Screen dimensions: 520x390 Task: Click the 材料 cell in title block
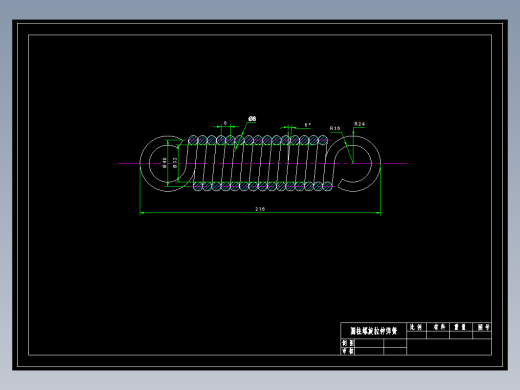click(438, 327)
